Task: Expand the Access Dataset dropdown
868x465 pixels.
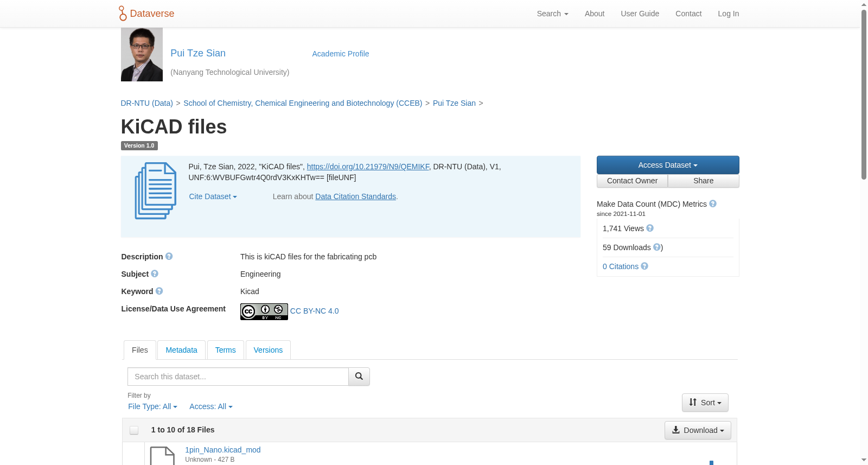Action: (668, 165)
